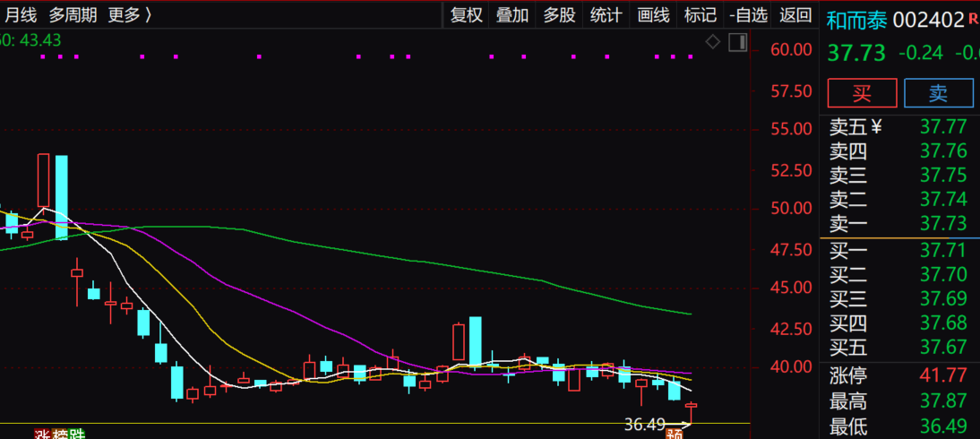Click the 张榜跌 label at chart bottom

pyautogui.click(x=59, y=434)
